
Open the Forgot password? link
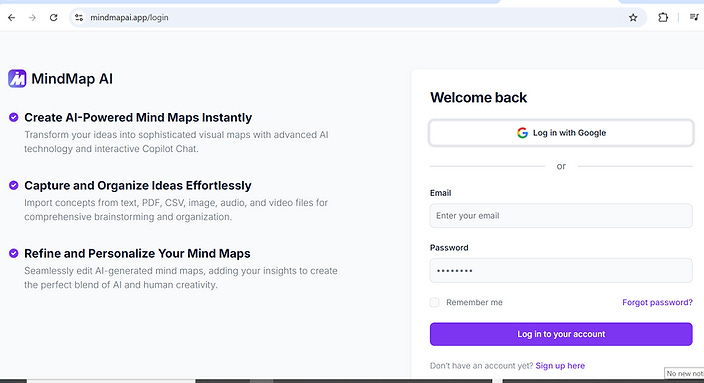(x=657, y=302)
